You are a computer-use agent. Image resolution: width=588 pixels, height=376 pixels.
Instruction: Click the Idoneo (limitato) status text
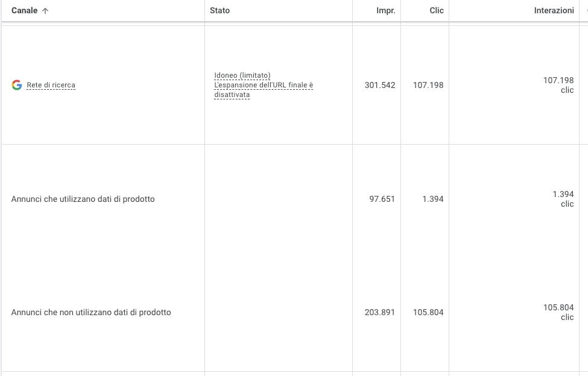pyautogui.click(x=242, y=75)
